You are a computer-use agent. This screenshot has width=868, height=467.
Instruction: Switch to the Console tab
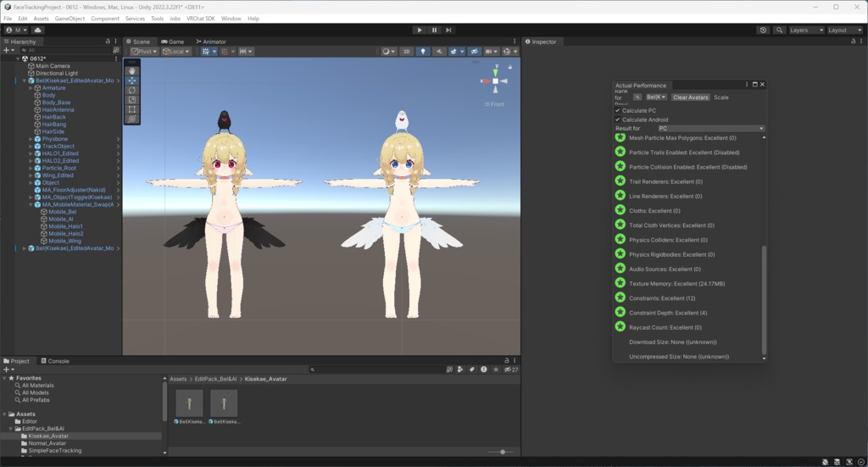point(55,361)
